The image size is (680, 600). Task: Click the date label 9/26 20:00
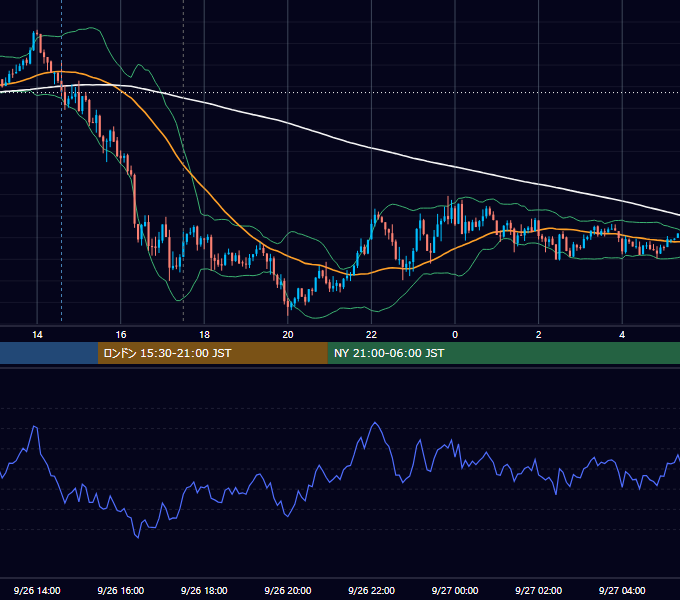click(288, 590)
